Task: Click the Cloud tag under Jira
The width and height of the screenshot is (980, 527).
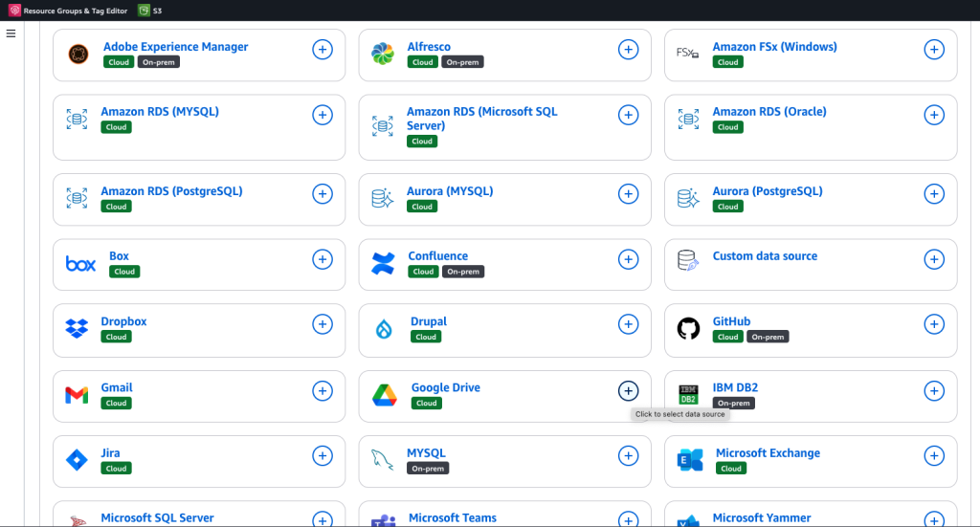Action: pyautogui.click(x=116, y=469)
